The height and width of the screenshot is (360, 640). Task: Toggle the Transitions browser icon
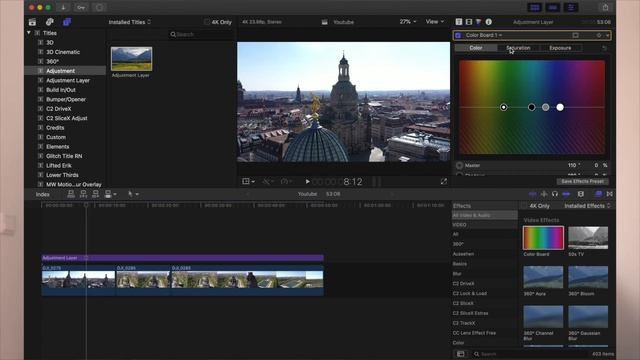610,194
